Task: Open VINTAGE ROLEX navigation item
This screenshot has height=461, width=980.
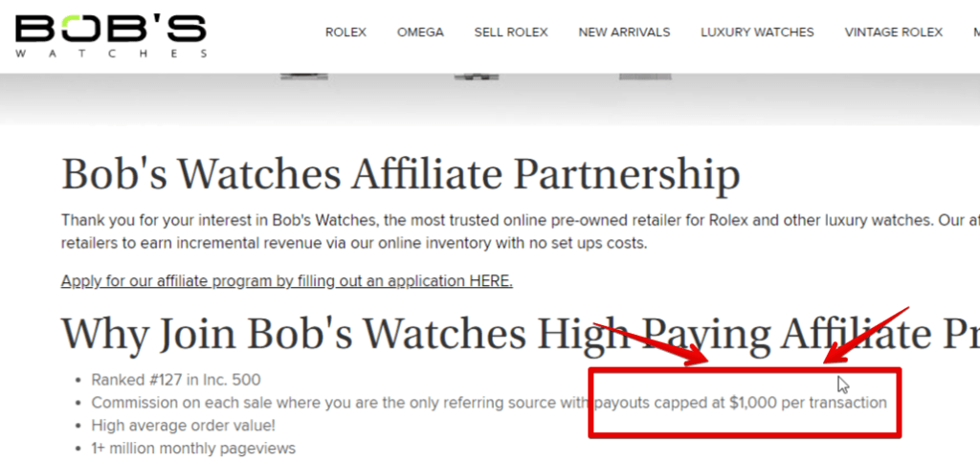Action: pyautogui.click(x=893, y=33)
